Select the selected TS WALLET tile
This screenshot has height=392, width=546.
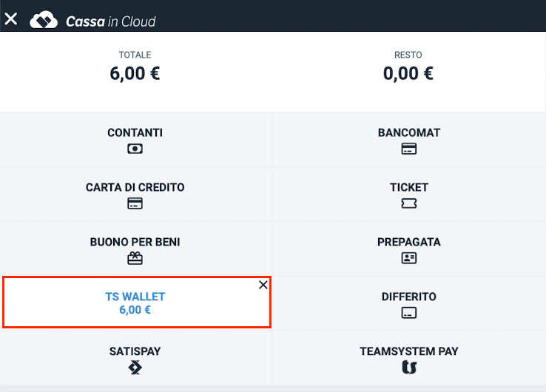(135, 303)
